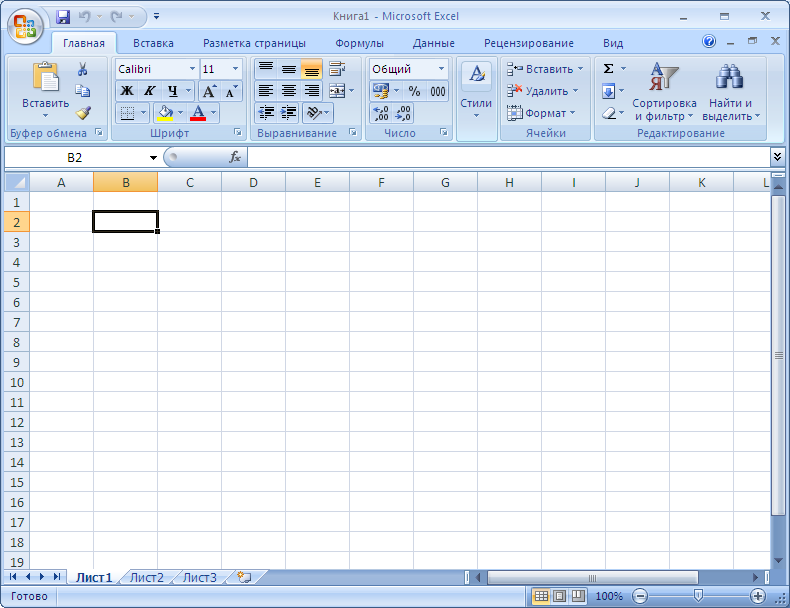This screenshot has height=608, width=790.
Task: Expand the formula bar
Action: 777,157
